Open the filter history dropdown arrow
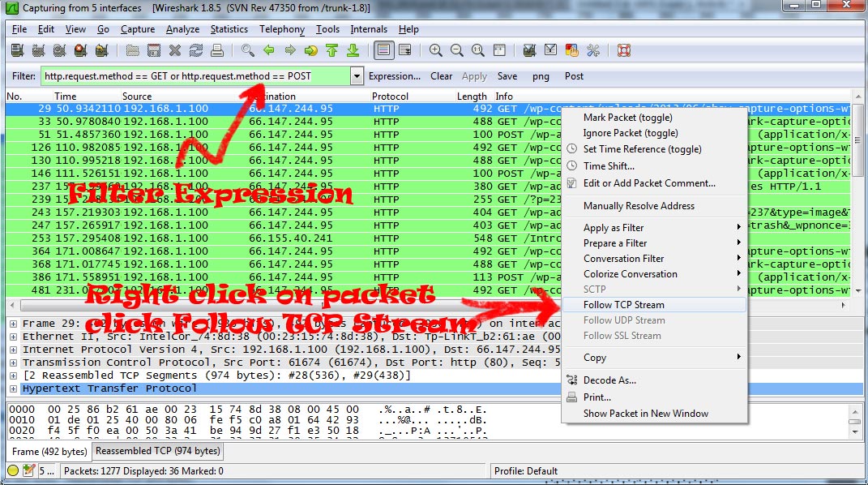 (x=357, y=76)
